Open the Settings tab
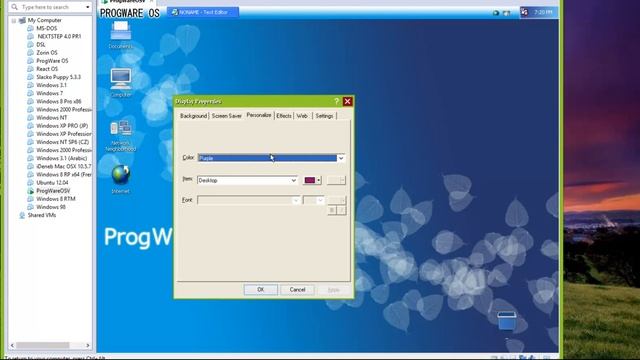The height and width of the screenshot is (360, 640). [x=324, y=116]
